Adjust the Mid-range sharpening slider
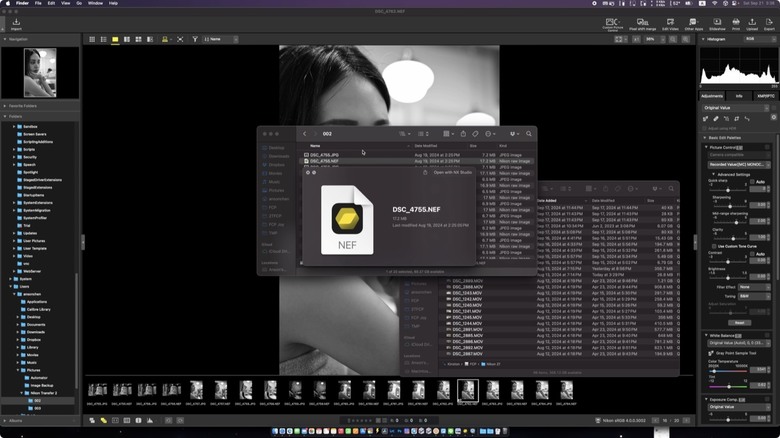 point(736,222)
